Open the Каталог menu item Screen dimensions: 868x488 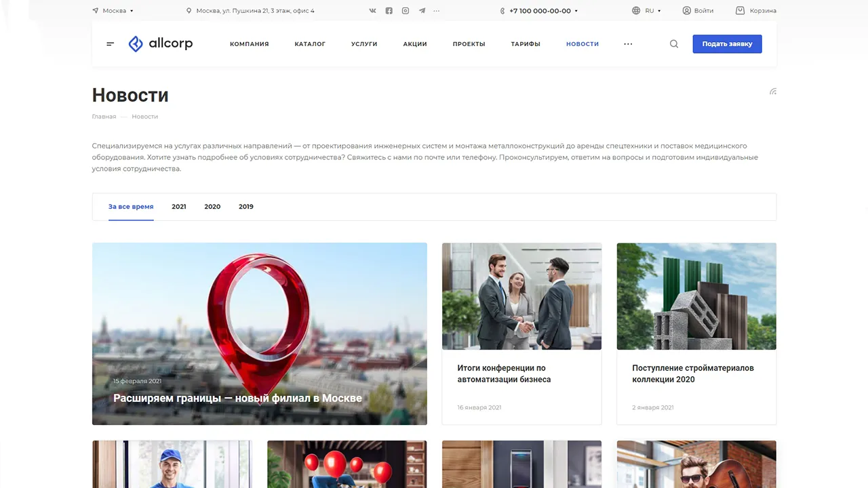(x=310, y=44)
